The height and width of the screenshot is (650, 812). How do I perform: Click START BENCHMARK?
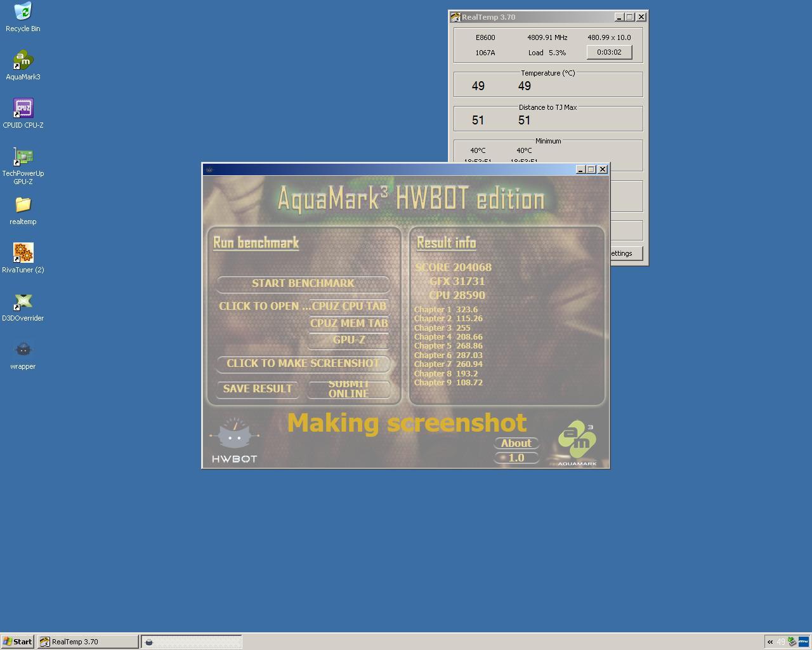(303, 283)
